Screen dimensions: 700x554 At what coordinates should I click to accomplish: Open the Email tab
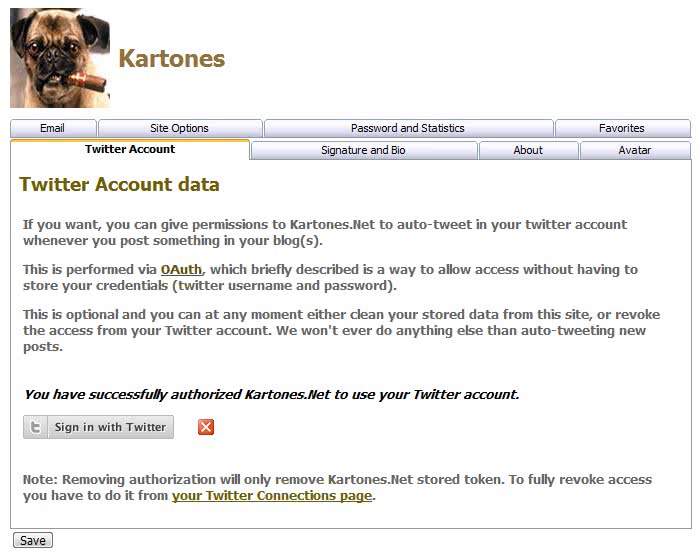click(x=53, y=128)
